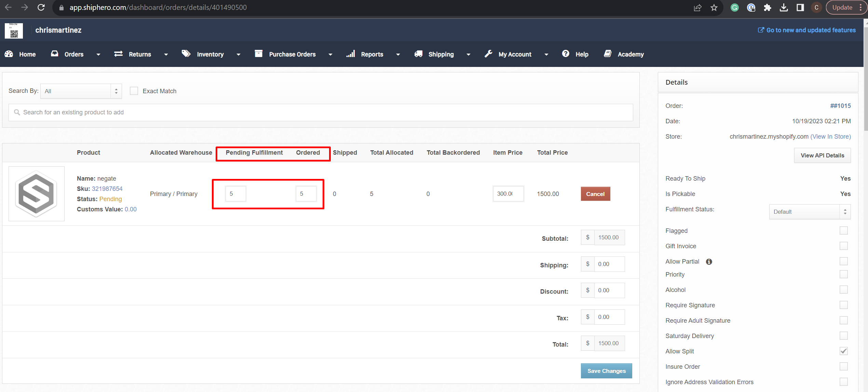This screenshot has width=868, height=392.
Task: Open the Reports menu
Action: [372, 54]
